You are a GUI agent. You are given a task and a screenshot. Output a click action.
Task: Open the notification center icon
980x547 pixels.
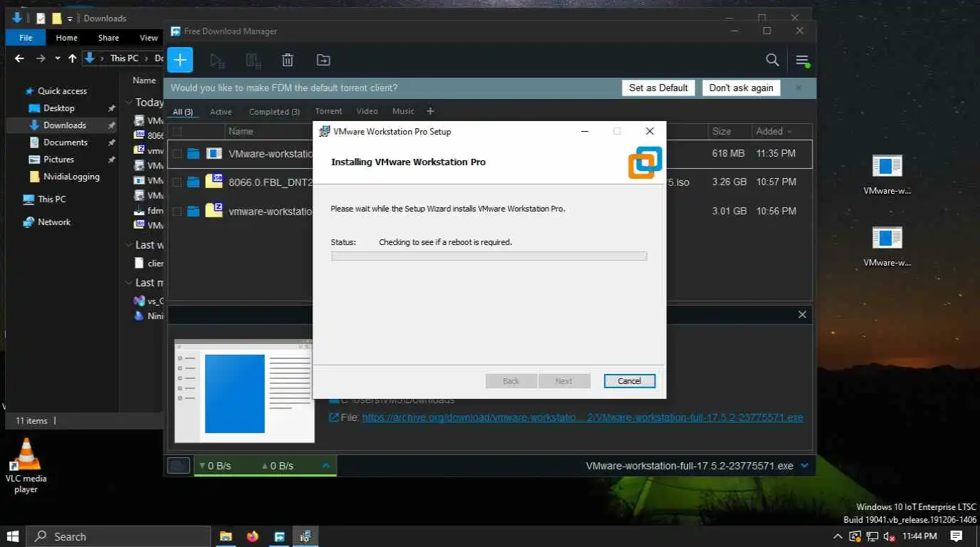pos(956,536)
